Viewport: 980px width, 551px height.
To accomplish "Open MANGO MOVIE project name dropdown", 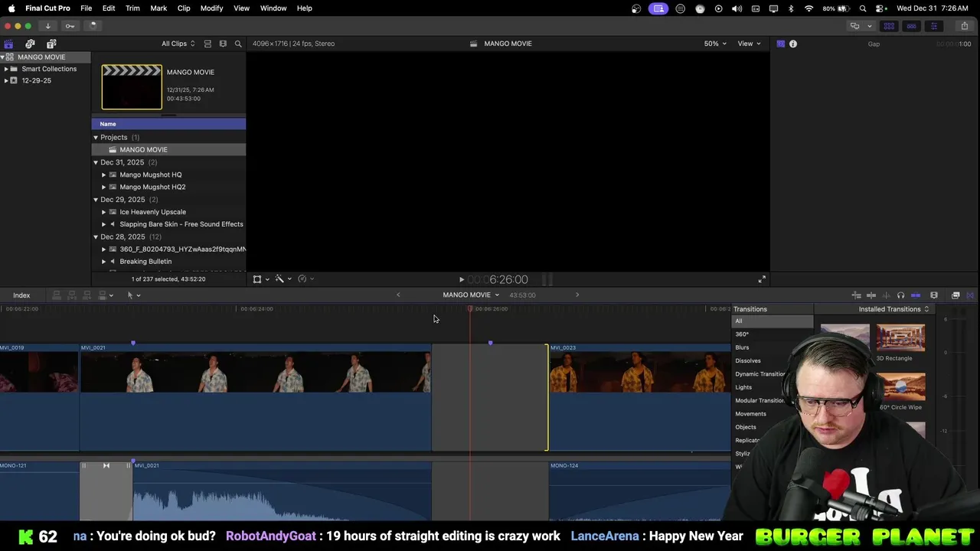I will (471, 295).
